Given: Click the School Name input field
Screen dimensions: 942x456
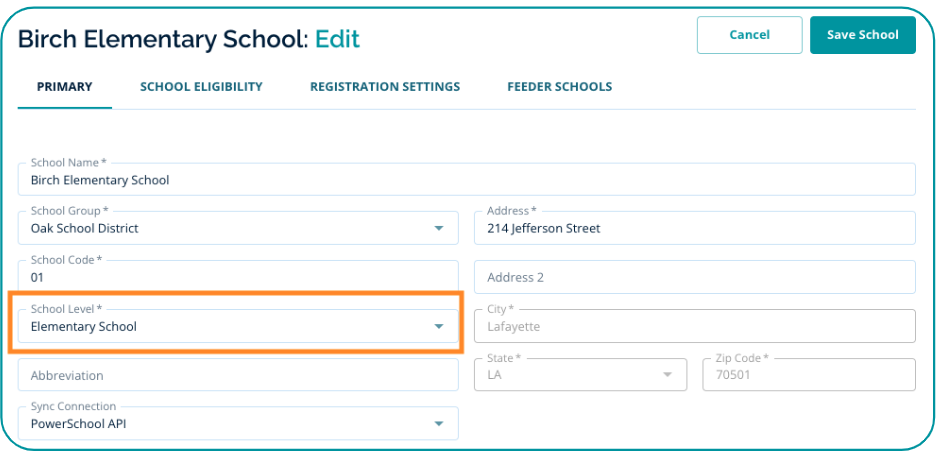Looking at the screenshot, I should (466, 180).
